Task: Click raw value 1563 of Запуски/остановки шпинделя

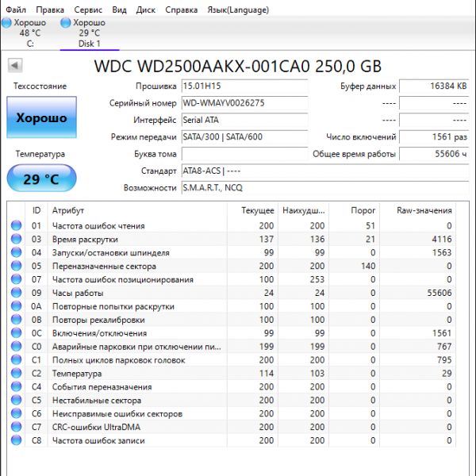Action: click(442, 252)
